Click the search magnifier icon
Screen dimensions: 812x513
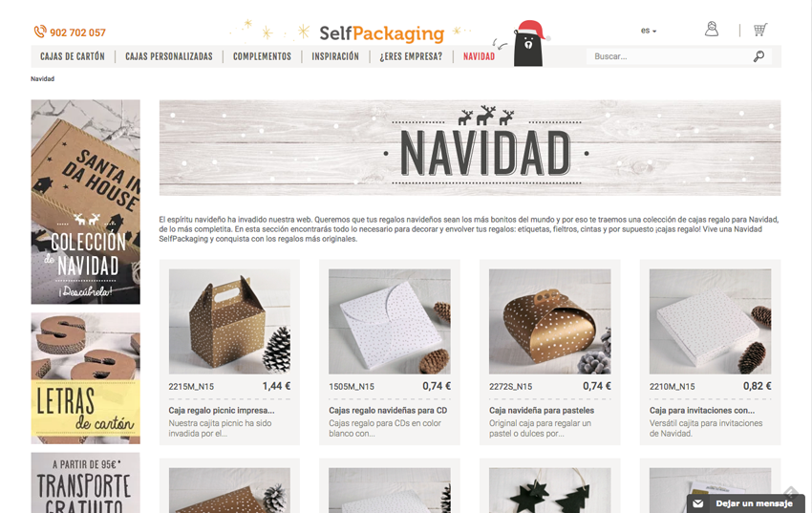click(759, 56)
